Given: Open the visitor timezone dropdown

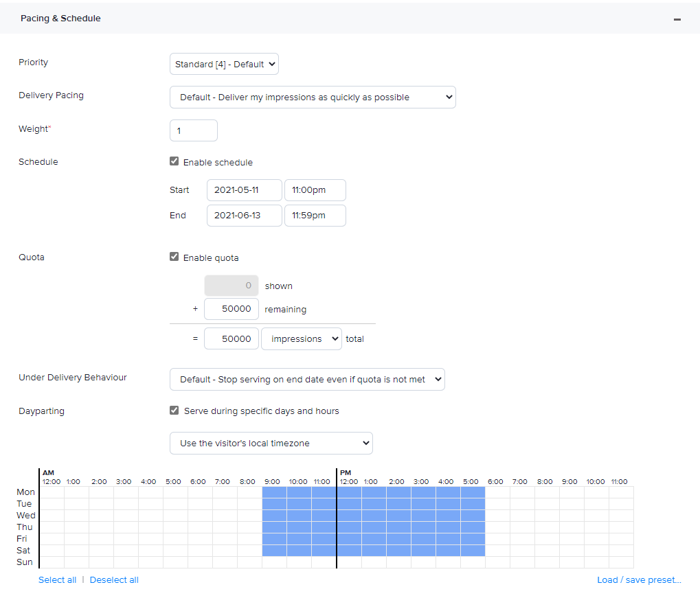Looking at the screenshot, I should pyautogui.click(x=271, y=444).
